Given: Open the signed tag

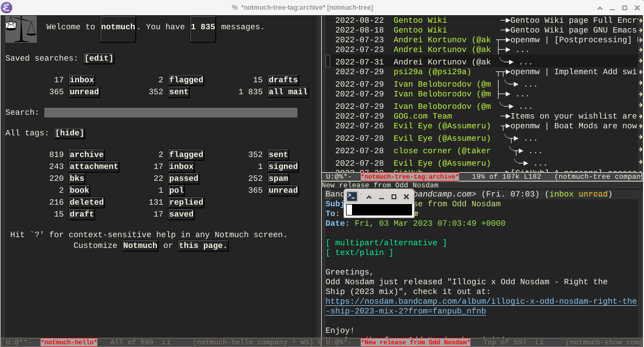Looking at the screenshot, I should [x=283, y=167].
